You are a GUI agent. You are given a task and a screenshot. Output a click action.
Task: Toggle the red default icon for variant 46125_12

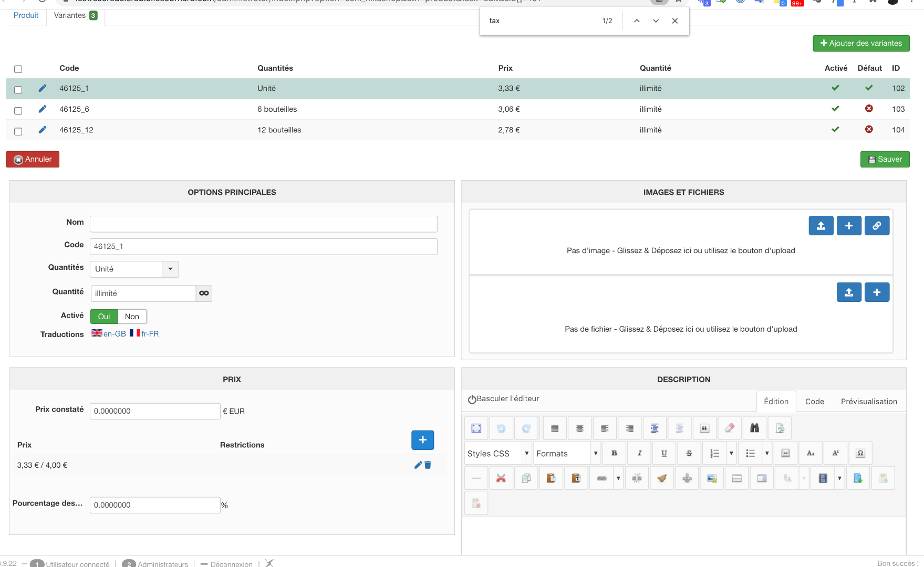869,130
